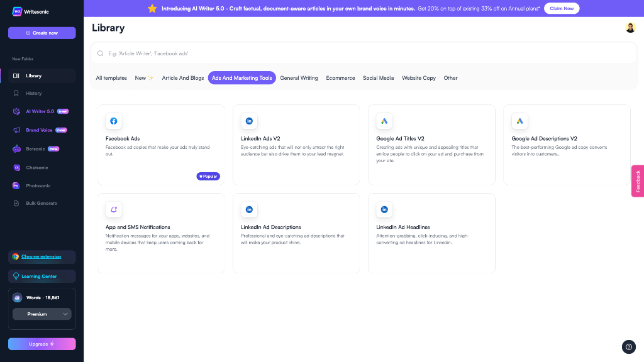Click the Library page heading

pos(108,28)
